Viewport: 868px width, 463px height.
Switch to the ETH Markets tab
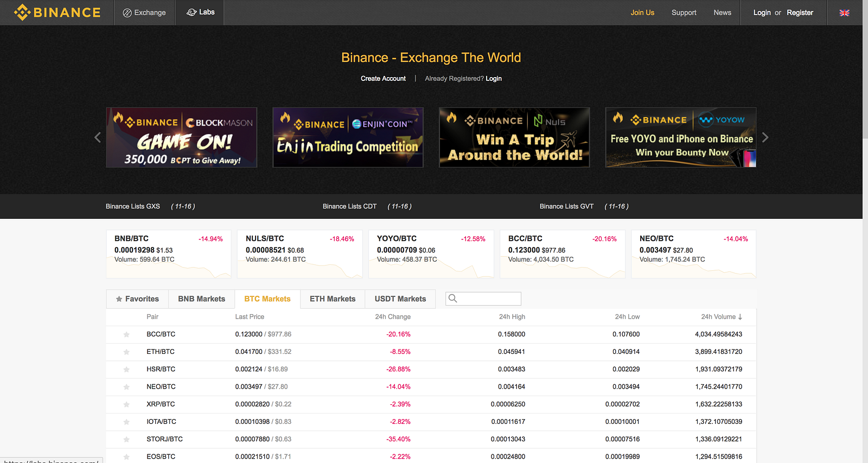click(x=333, y=299)
